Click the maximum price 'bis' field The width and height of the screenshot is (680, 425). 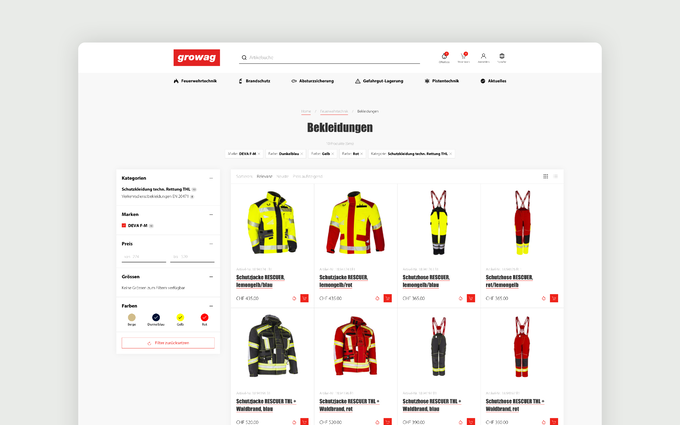coord(192,257)
